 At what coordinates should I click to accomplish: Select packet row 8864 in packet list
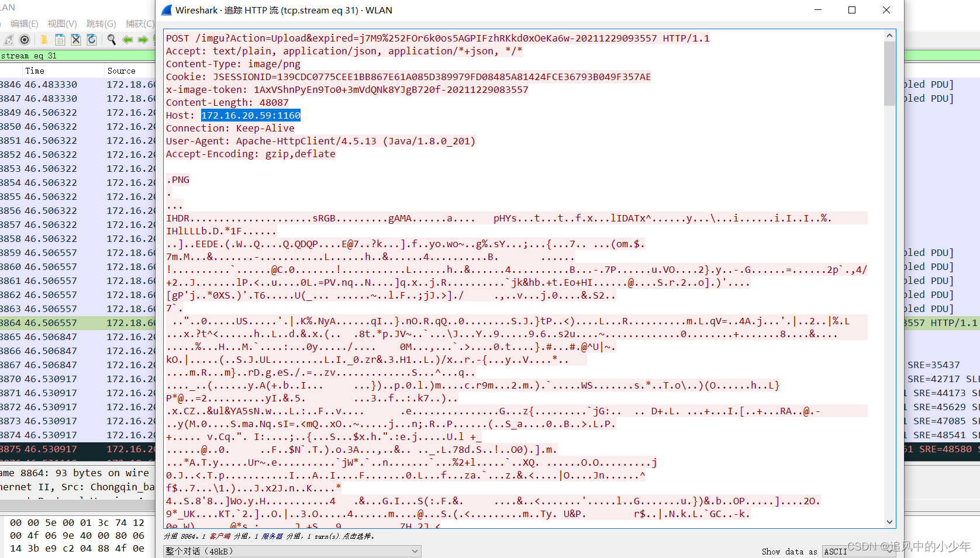pos(77,323)
